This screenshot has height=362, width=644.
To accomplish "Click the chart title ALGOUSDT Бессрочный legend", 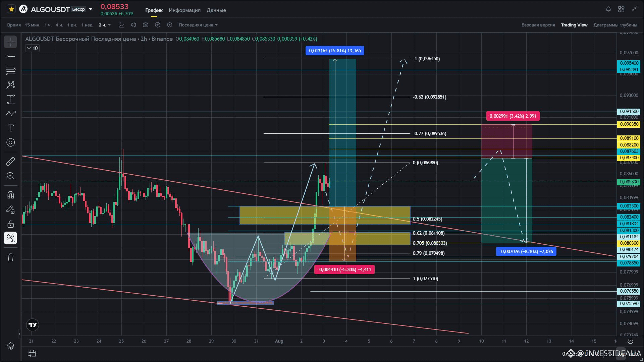I will click(99, 39).
